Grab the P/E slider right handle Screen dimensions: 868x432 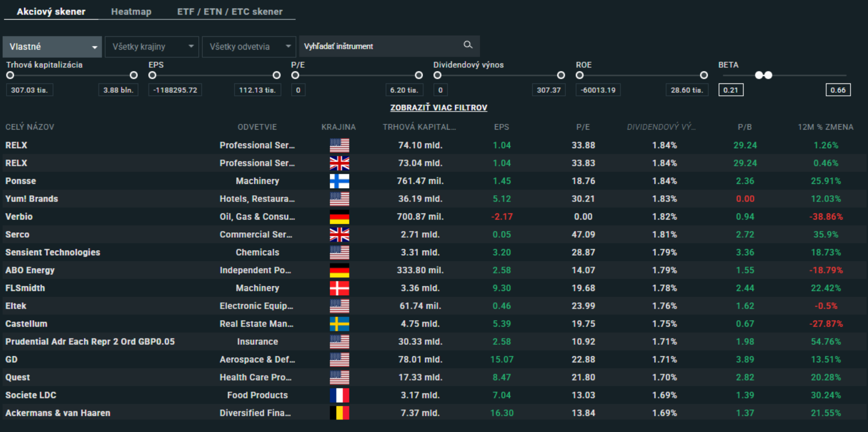pos(419,75)
